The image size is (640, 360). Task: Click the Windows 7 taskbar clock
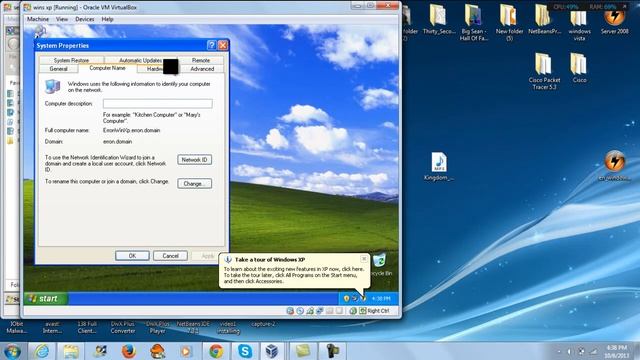pyautogui.click(x=617, y=351)
